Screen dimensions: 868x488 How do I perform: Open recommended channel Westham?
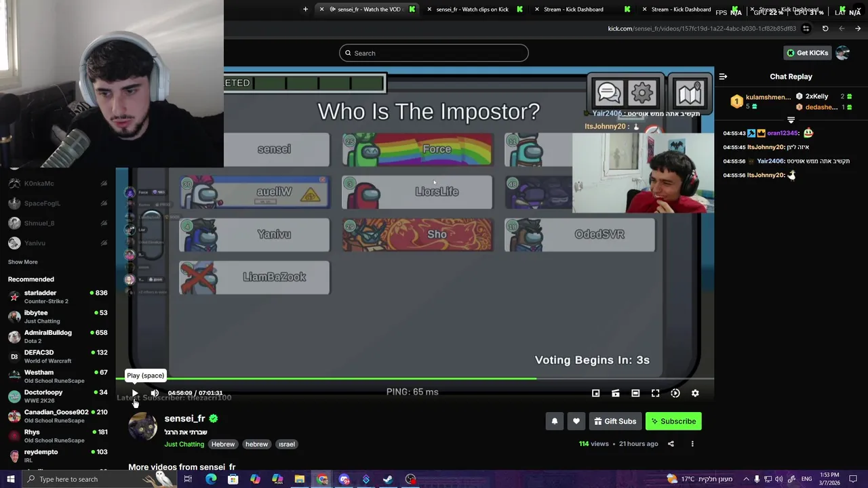pos(58,376)
